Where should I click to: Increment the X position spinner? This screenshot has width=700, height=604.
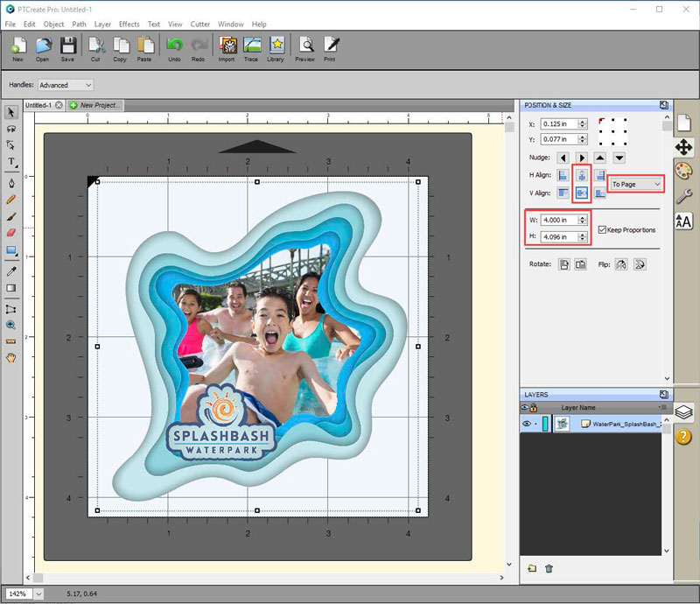(582, 122)
